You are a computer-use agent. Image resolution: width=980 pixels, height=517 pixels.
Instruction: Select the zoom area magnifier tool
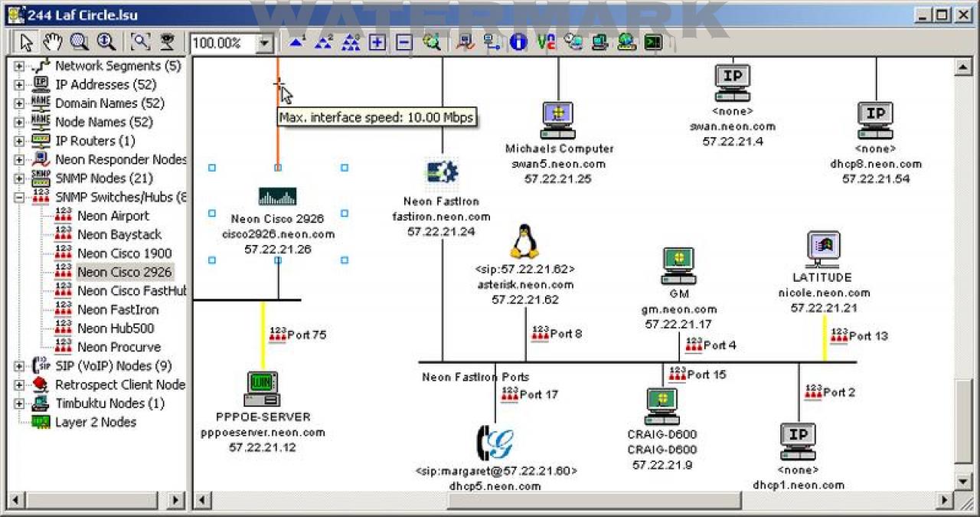pyautogui.click(x=79, y=42)
